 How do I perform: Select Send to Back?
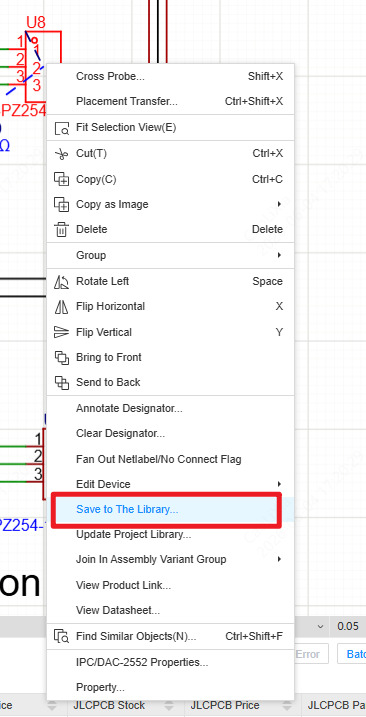(x=170, y=382)
